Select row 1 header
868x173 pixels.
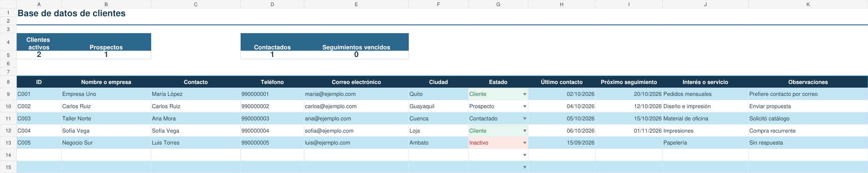click(x=8, y=13)
